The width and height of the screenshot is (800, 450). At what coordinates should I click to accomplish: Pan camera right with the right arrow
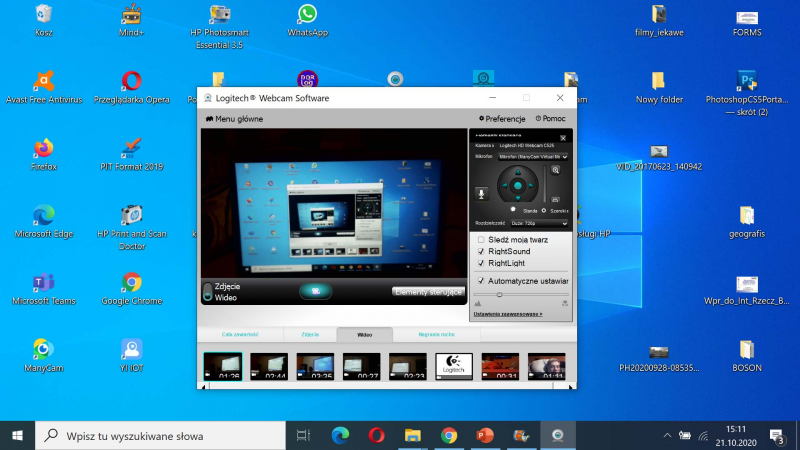coord(531,185)
